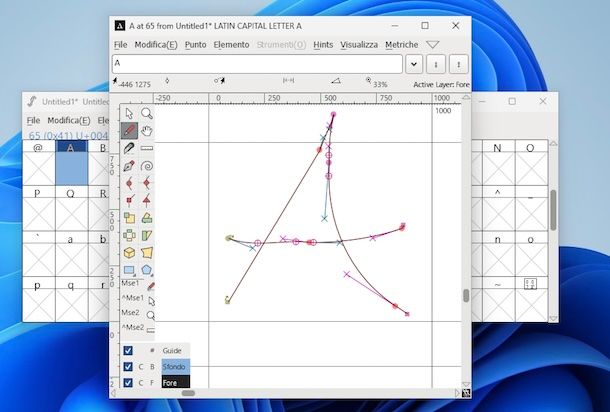Select lowercase q glyph cell in font view

point(72,300)
